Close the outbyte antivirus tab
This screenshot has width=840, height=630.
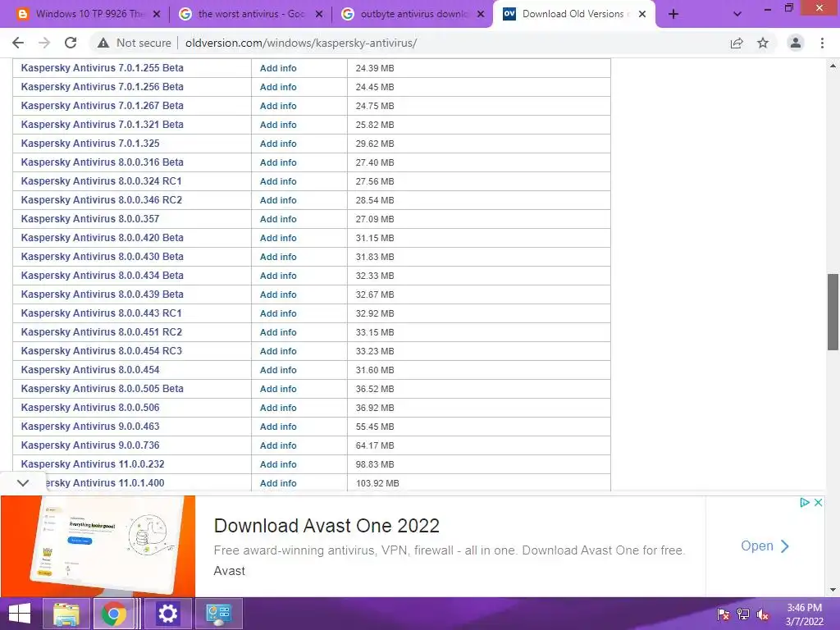(481, 14)
